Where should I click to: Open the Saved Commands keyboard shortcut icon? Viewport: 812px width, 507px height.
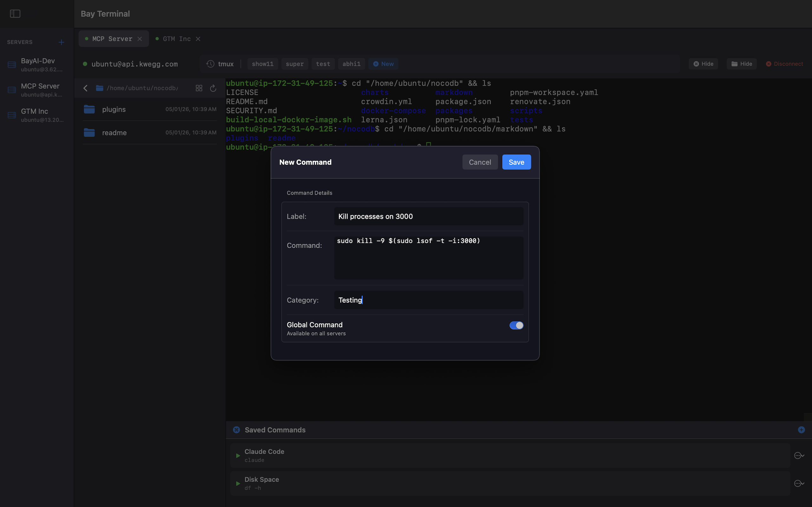click(237, 430)
